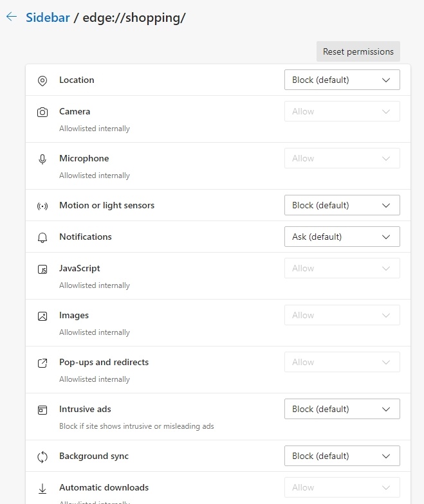Click the Notifications bell icon

[x=42, y=237]
